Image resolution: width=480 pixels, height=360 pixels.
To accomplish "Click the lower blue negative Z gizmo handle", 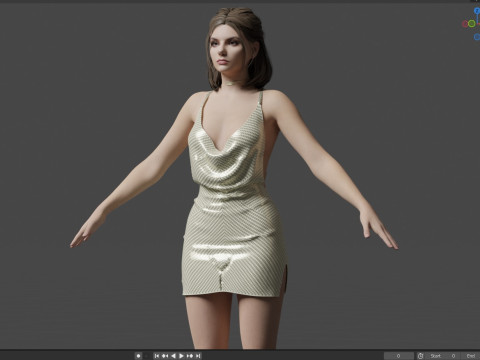I will coord(477,37).
